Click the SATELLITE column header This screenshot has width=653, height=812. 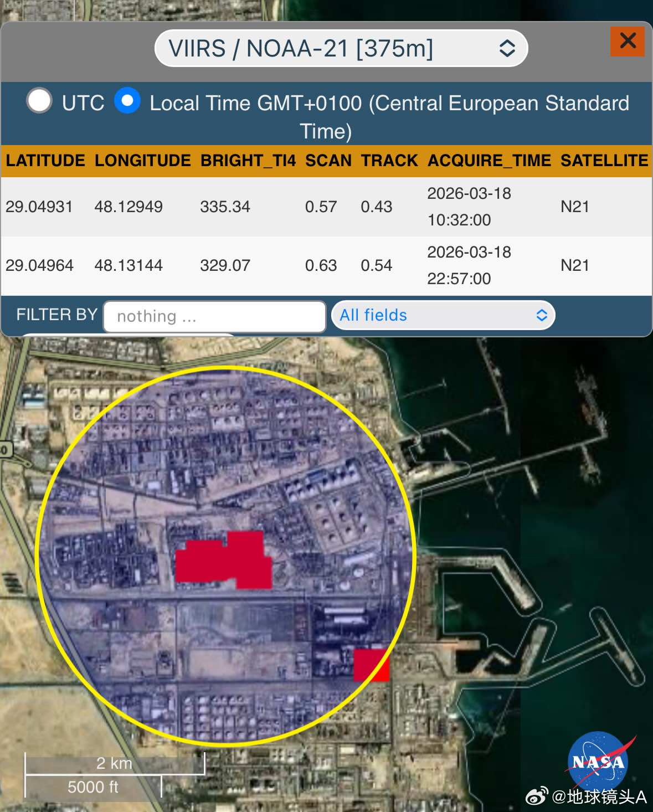click(604, 161)
